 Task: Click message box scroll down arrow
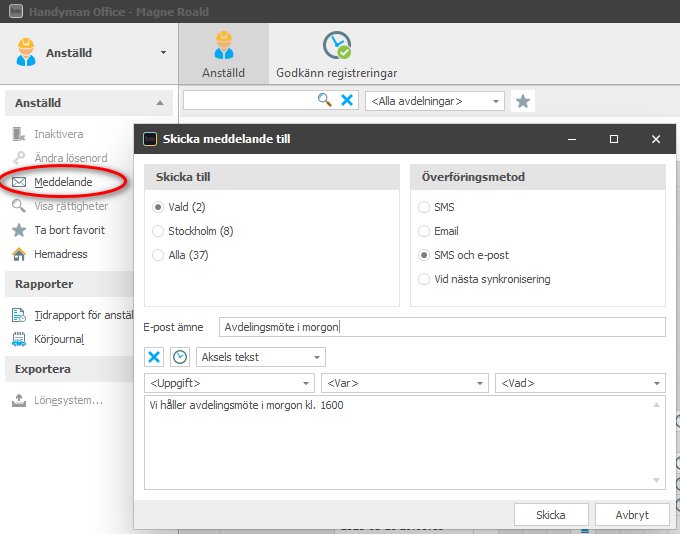(656, 480)
